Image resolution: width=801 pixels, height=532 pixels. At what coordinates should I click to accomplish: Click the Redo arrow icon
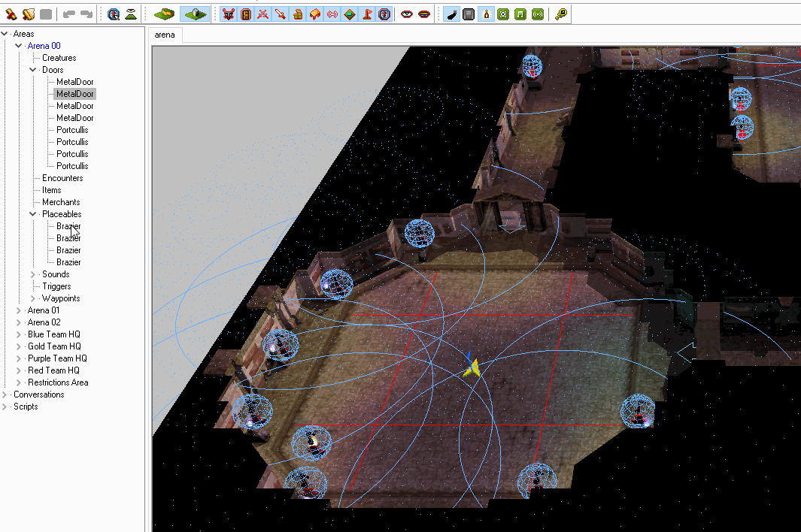pyautogui.click(x=86, y=14)
